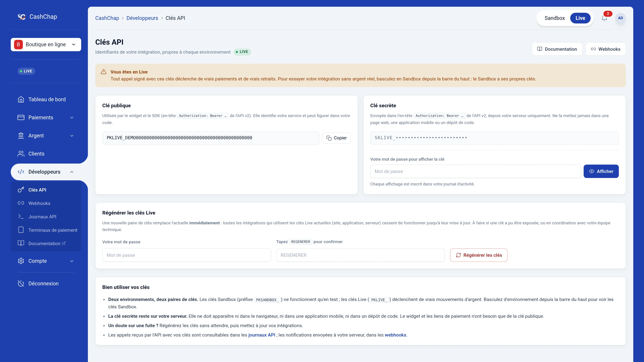Click the Journaux API terminal icon
Image resolution: width=644 pixels, height=362 pixels.
[21, 216]
